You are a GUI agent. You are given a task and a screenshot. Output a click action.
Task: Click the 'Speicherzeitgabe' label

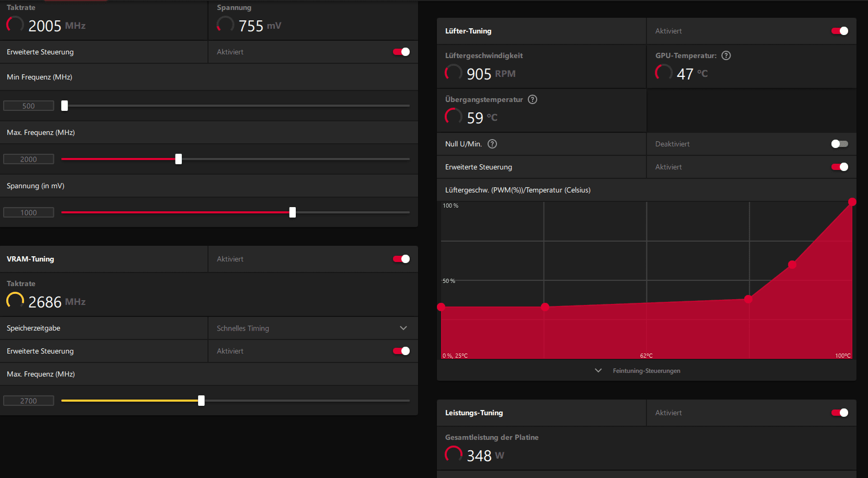tap(33, 328)
